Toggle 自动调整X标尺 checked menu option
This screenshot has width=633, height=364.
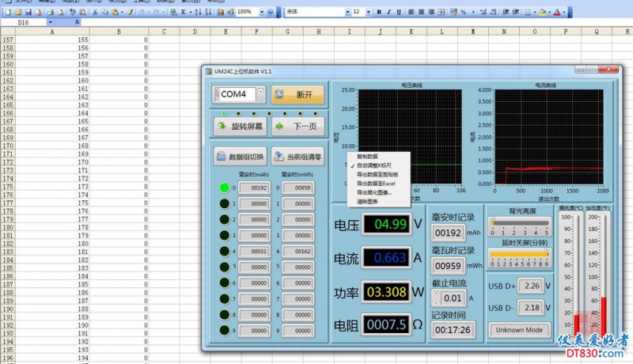(373, 165)
